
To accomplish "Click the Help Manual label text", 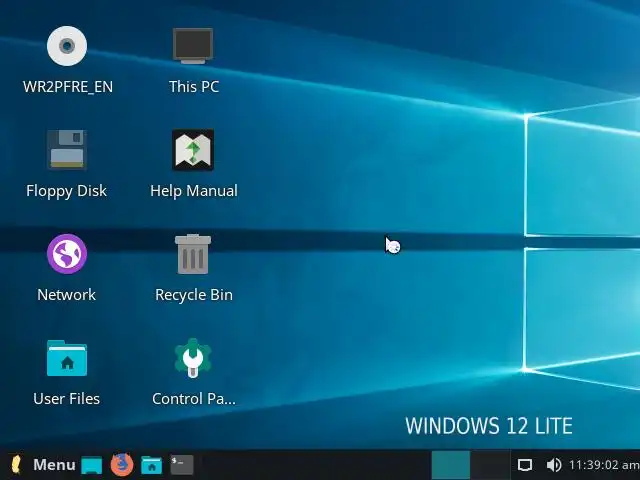I will [194, 191].
